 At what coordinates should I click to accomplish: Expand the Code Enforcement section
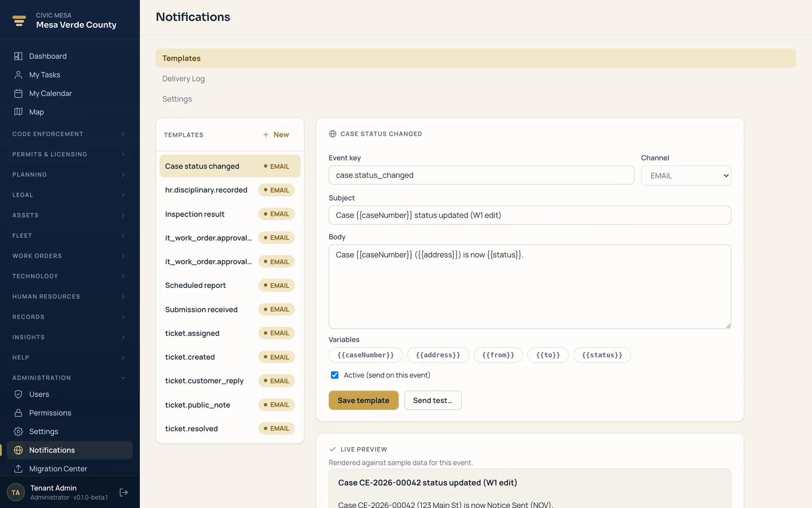(x=69, y=134)
